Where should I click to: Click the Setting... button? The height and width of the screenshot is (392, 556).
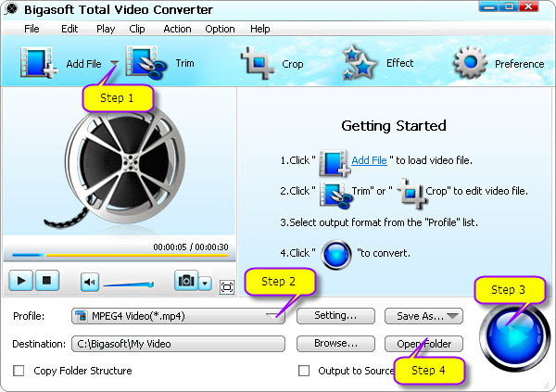tap(335, 316)
